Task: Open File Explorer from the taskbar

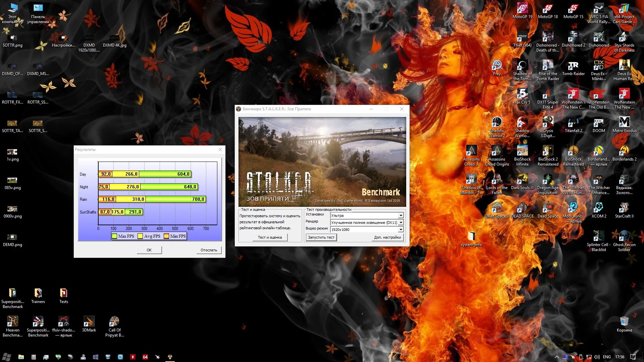Action: click(21, 357)
